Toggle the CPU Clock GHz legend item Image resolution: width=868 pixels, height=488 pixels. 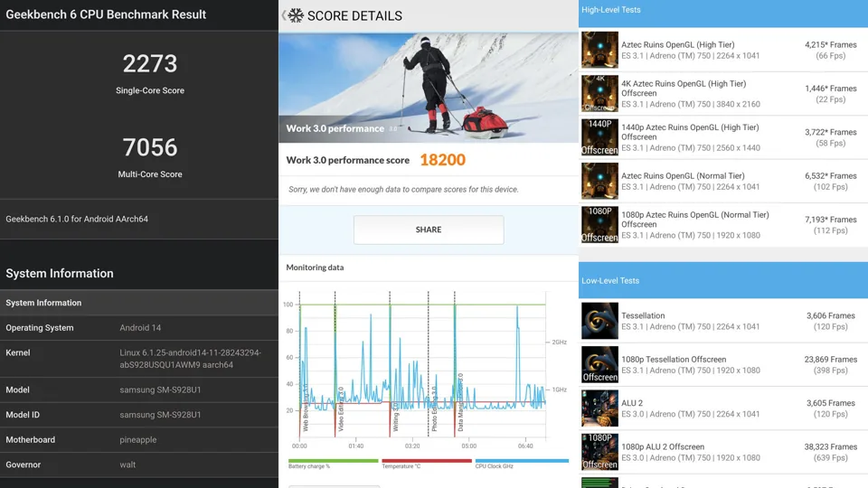point(521,464)
